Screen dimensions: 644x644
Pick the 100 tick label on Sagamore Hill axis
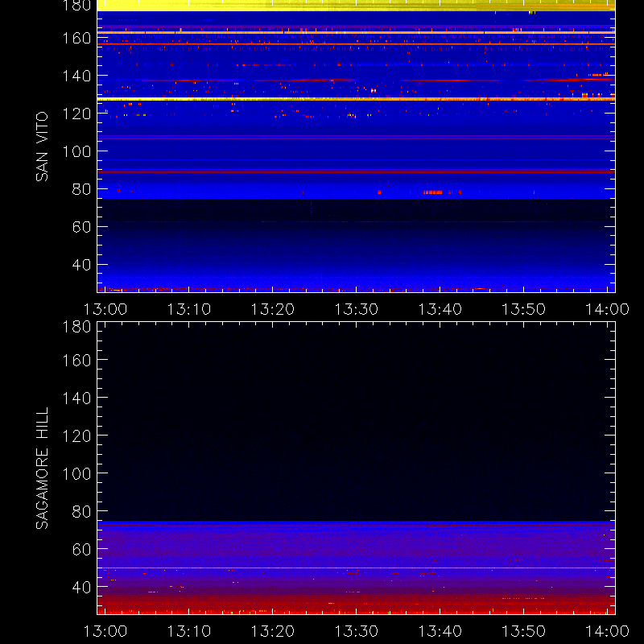76,473
